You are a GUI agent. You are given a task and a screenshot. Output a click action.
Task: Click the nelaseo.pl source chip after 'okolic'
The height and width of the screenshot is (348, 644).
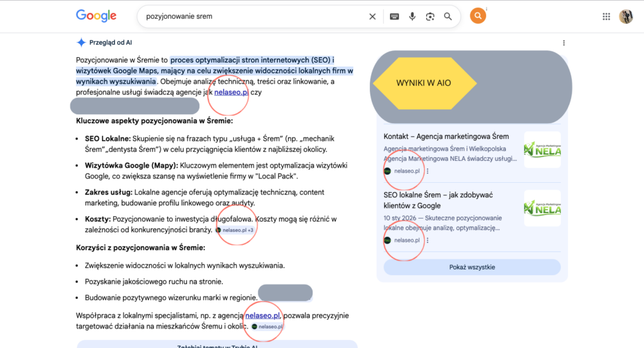pos(267,327)
